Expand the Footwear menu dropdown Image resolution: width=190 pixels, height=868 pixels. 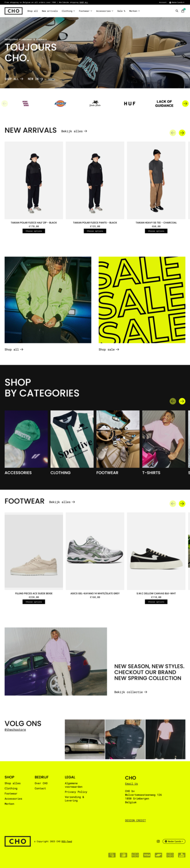[85, 11]
